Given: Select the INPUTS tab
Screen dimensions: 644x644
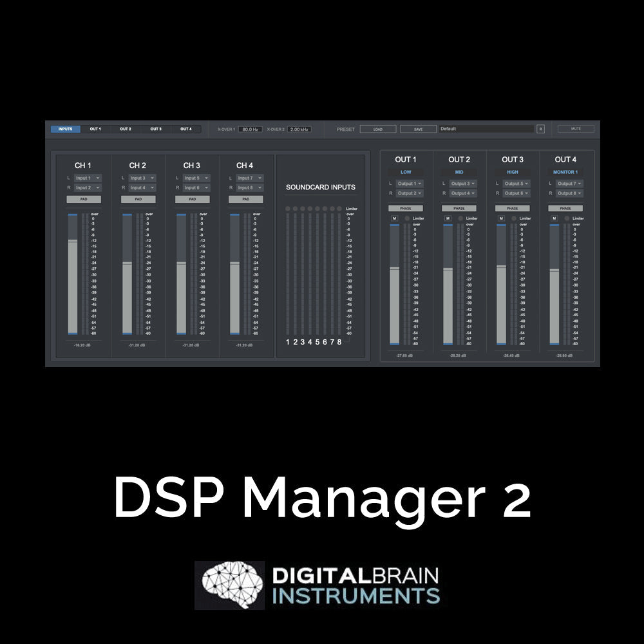Looking at the screenshot, I should pos(66,129).
